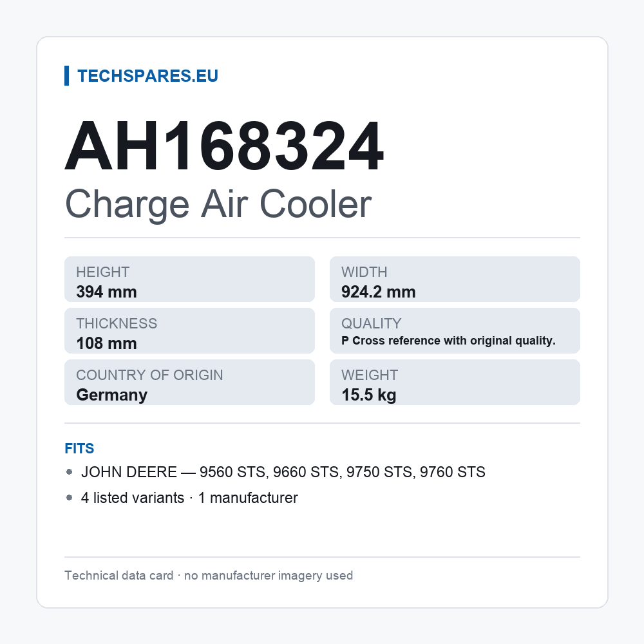Click the blue bar beside TECHSPARES.EU
Image resolution: width=644 pixels, height=644 pixels.
66,76
